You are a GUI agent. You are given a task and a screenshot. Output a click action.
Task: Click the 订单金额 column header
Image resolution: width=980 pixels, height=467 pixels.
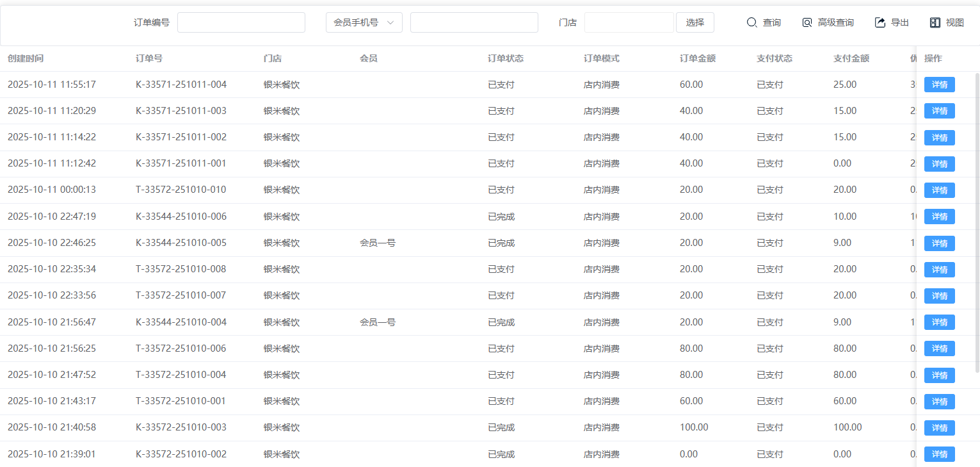pos(697,58)
